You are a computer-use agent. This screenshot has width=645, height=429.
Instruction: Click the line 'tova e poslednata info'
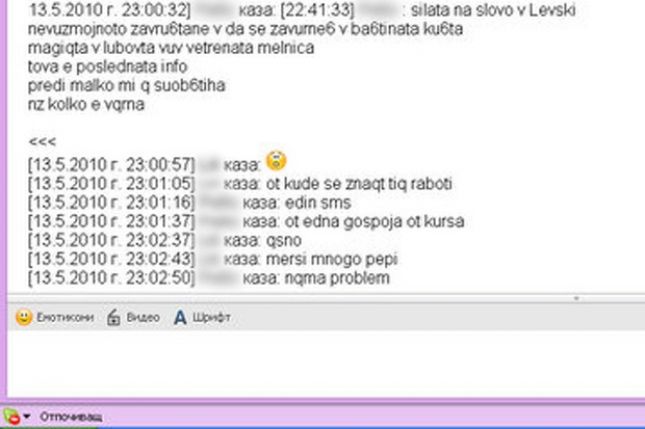pyautogui.click(x=107, y=67)
